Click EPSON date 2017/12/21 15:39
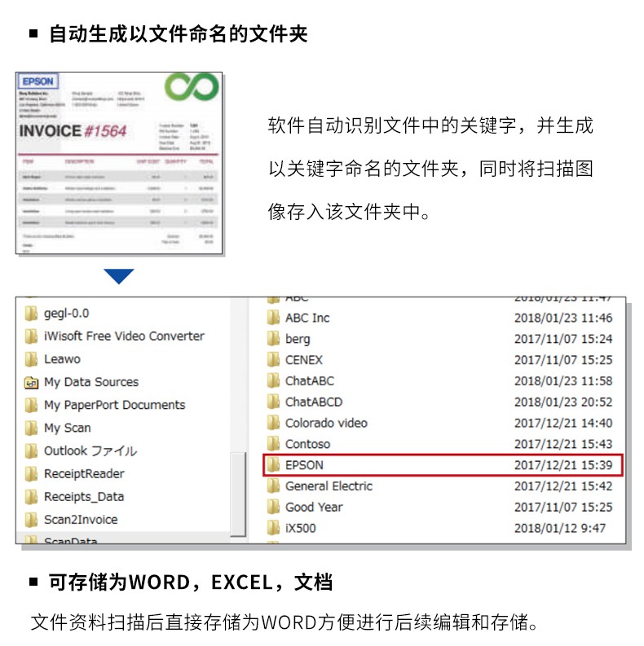Image resolution: width=644 pixels, height=646 pixels. [x=563, y=465]
